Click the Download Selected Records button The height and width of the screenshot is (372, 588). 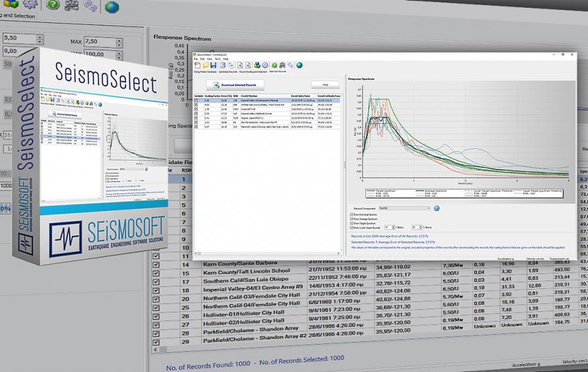click(x=235, y=85)
